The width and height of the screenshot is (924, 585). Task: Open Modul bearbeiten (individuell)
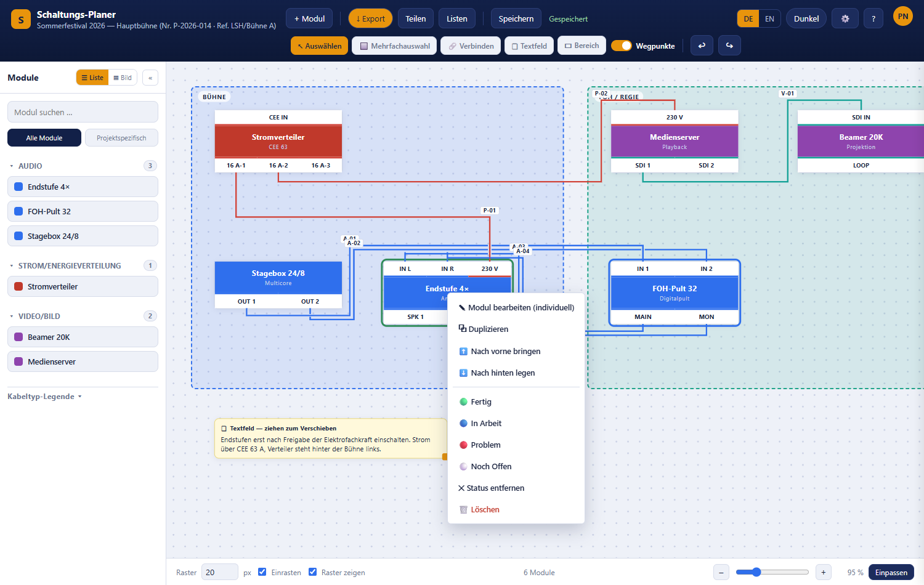pyautogui.click(x=516, y=307)
